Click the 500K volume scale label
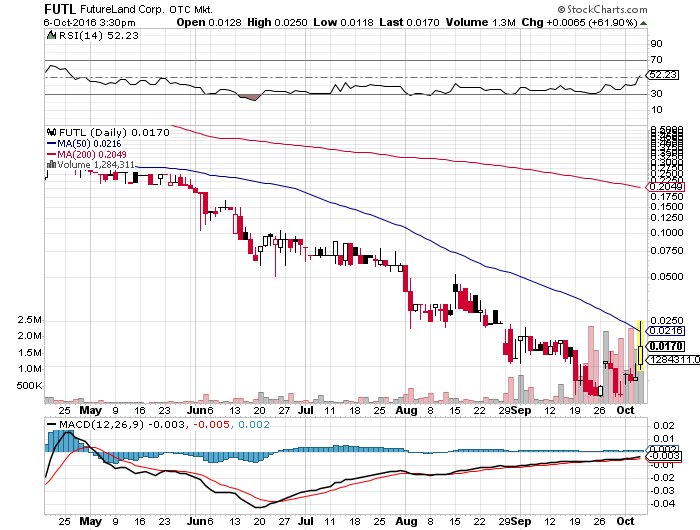Viewport: 700px width, 530px height. tap(29, 385)
